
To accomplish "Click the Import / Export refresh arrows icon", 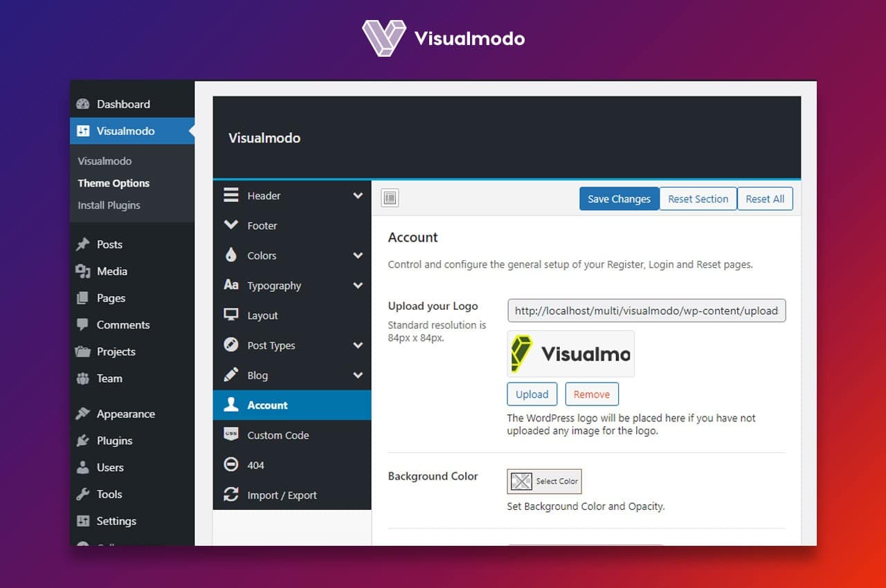I will (x=231, y=495).
